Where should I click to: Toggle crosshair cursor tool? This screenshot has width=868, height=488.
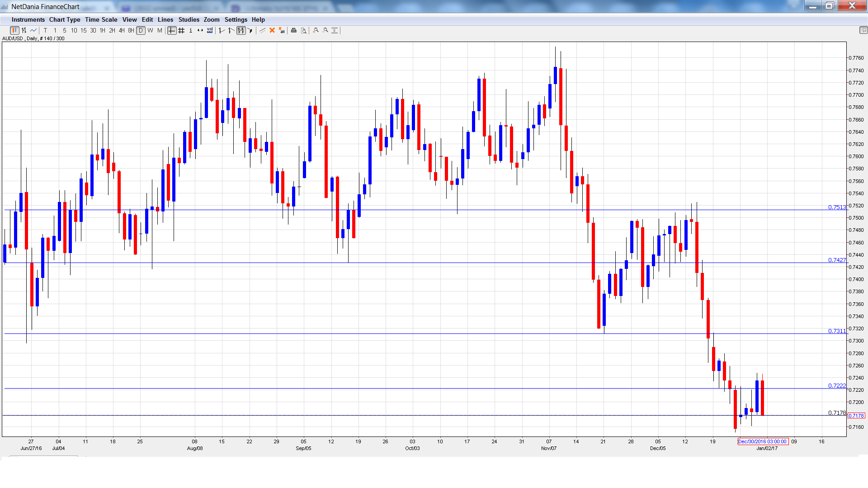click(172, 30)
